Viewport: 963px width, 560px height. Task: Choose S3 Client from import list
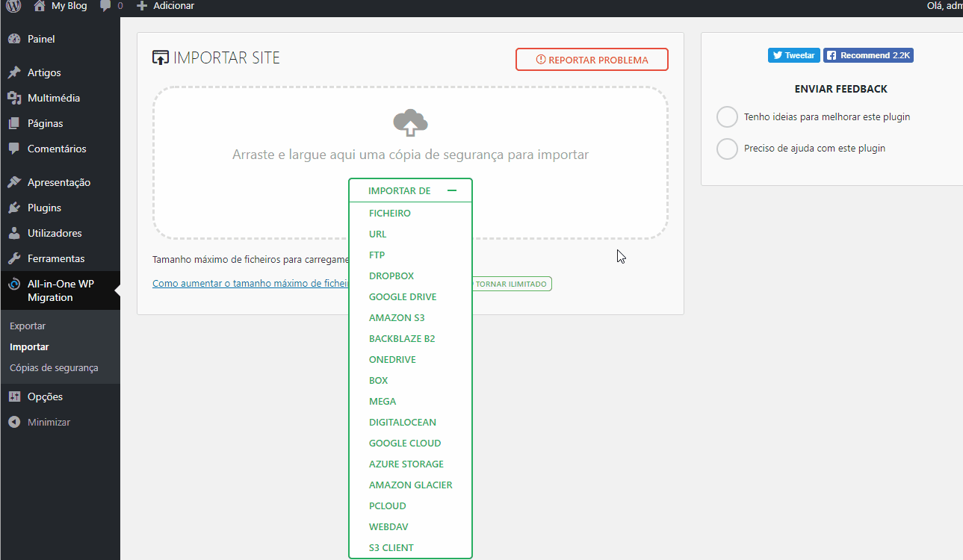(391, 548)
